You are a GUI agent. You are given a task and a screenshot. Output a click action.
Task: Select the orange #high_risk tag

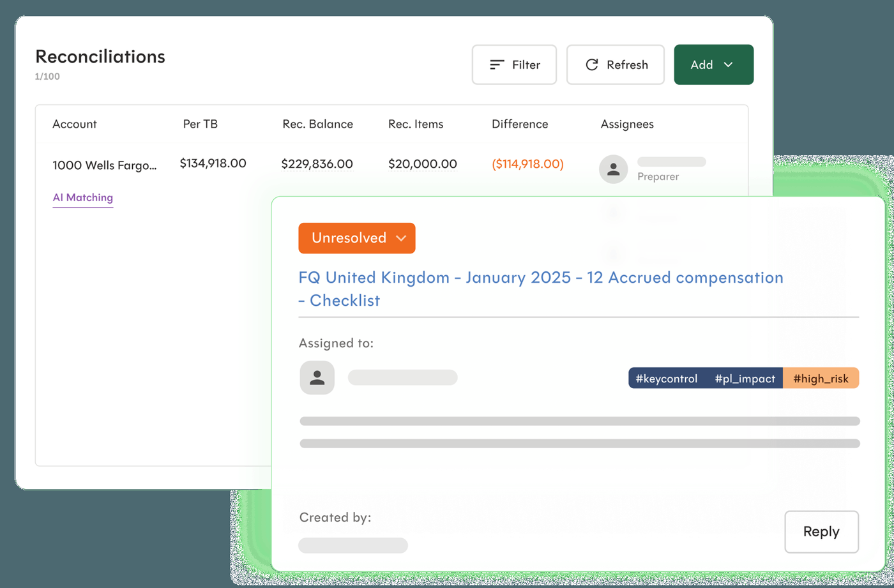821,379
